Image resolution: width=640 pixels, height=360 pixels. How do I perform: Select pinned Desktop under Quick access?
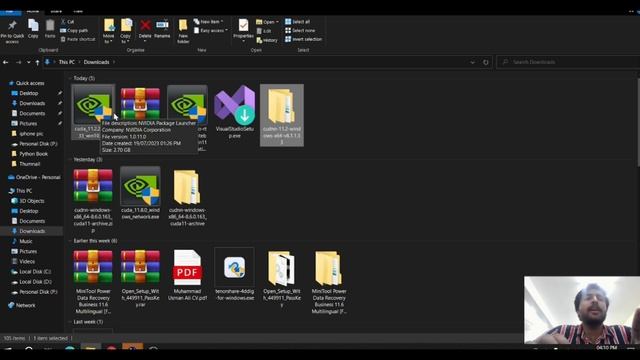pyautogui.click(x=29, y=93)
